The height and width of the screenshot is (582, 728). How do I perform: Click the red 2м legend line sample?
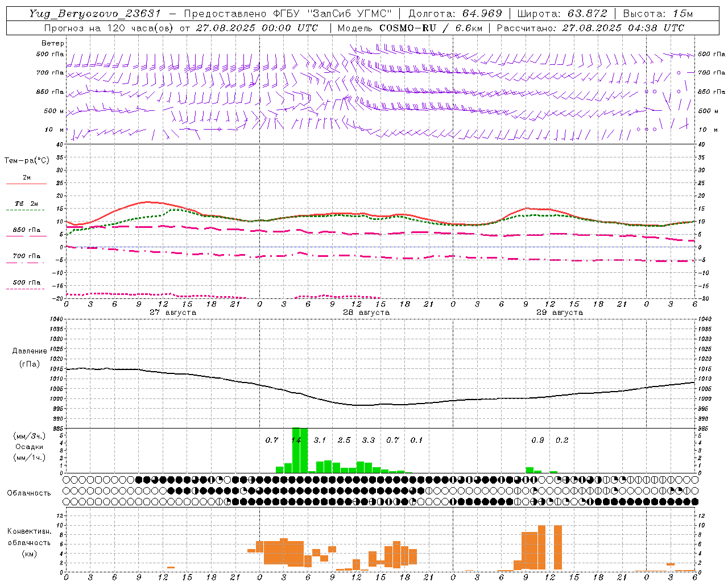[26, 184]
